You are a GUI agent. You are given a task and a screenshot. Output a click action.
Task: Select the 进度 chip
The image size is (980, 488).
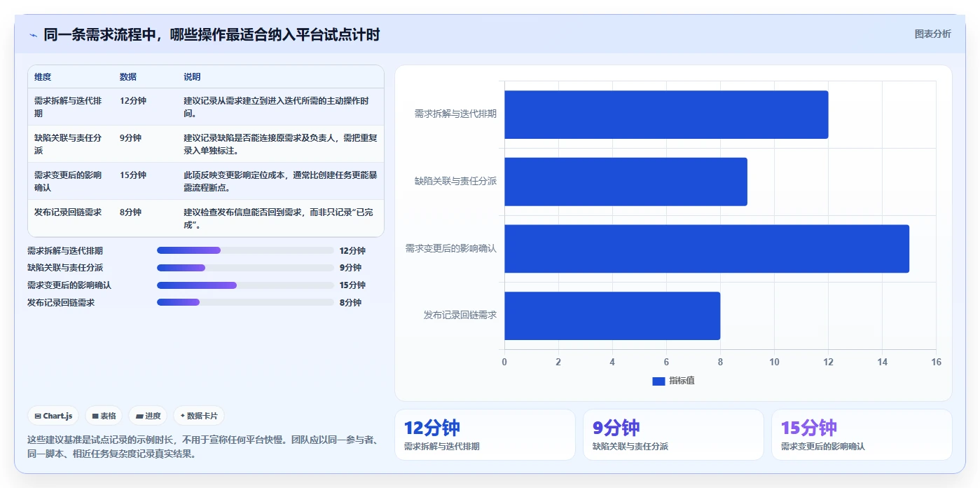point(149,416)
